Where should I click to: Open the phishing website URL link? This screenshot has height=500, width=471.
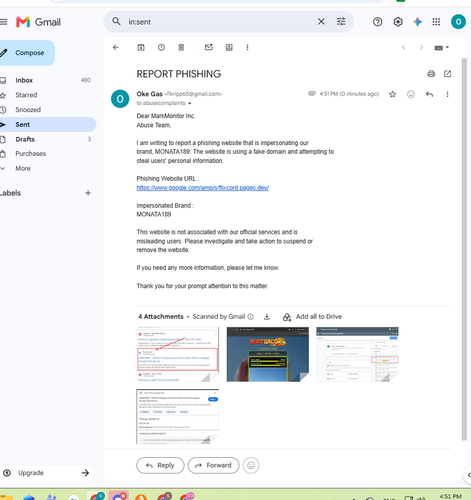pos(203,188)
